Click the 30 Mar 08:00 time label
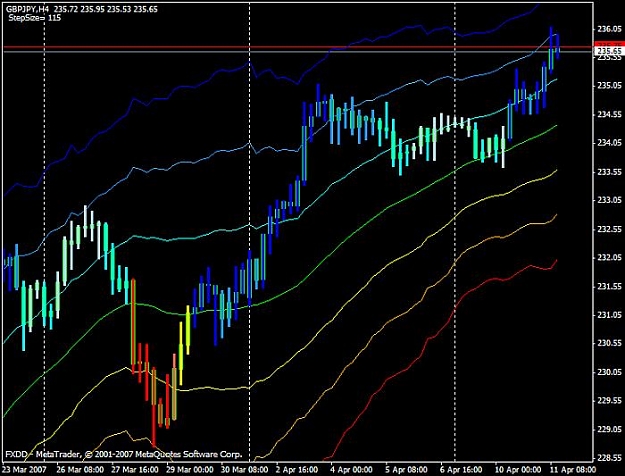This screenshot has height=476, width=625. click(x=245, y=470)
